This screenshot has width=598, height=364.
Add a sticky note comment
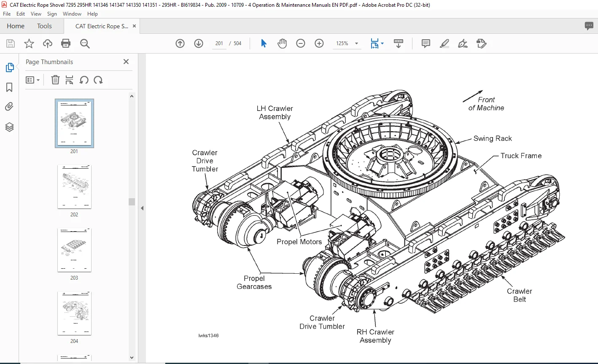pyautogui.click(x=426, y=43)
